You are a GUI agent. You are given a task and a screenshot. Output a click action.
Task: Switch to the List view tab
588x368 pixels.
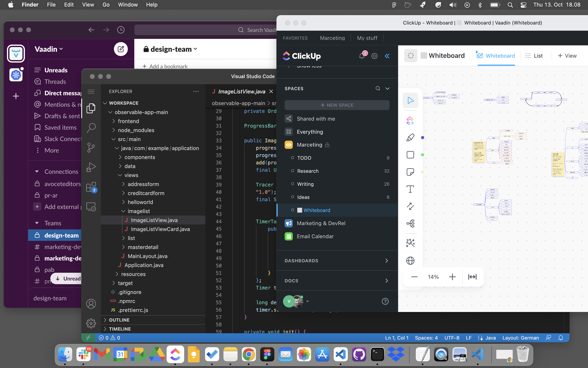[x=534, y=56]
